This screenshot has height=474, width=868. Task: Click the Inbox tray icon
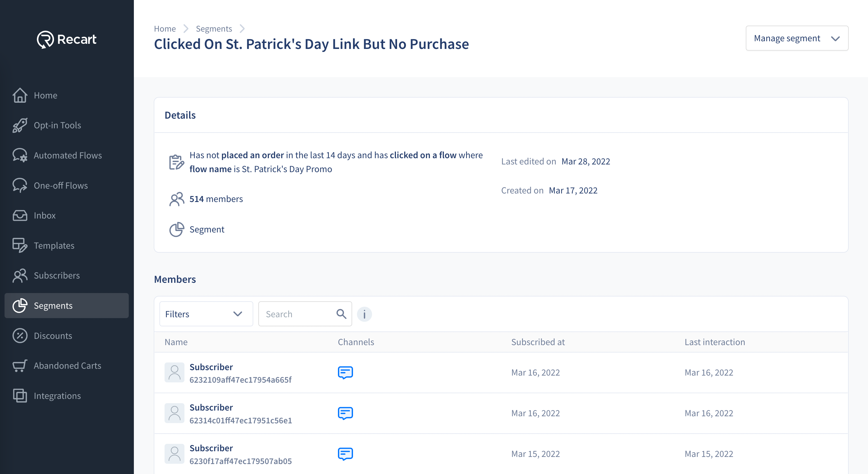tap(20, 215)
